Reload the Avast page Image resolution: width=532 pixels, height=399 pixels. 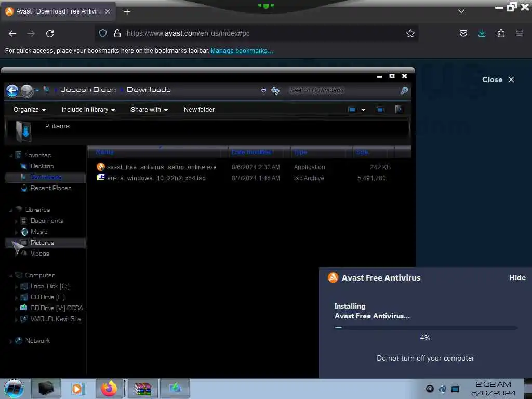click(x=50, y=34)
